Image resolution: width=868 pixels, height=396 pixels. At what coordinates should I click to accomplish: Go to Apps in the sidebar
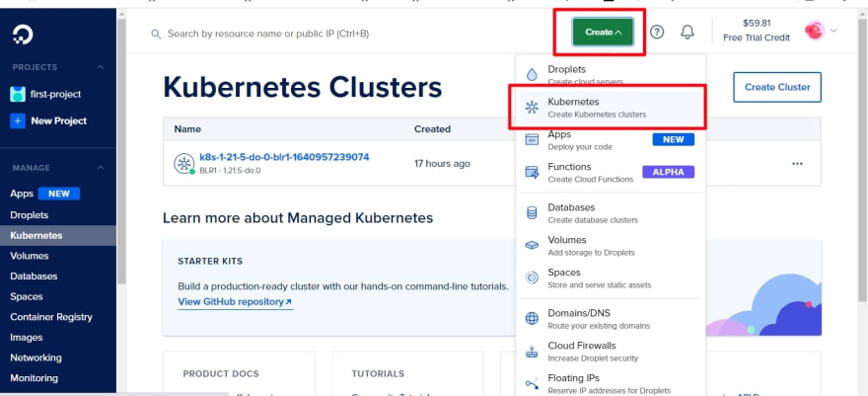pos(22,194)
